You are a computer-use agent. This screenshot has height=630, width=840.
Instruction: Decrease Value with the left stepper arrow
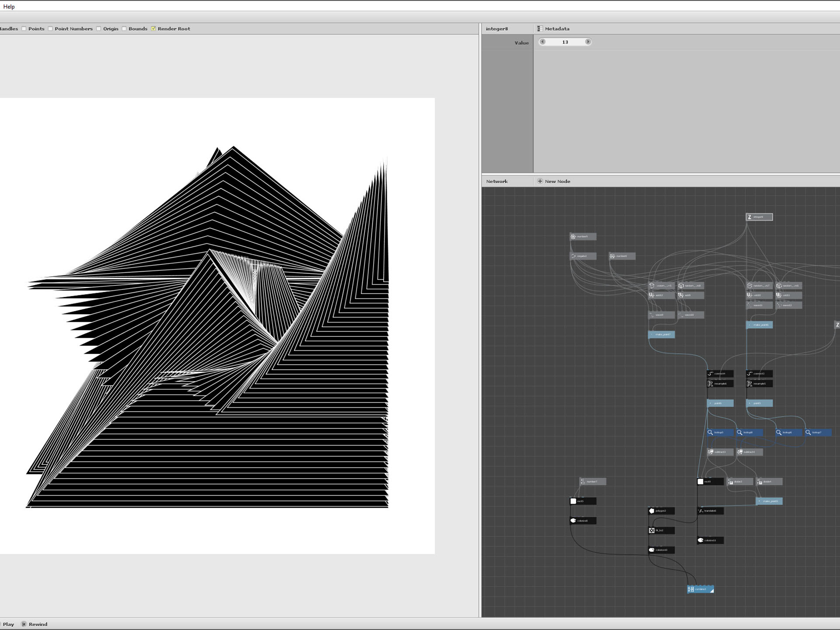[x=543, y=42]
